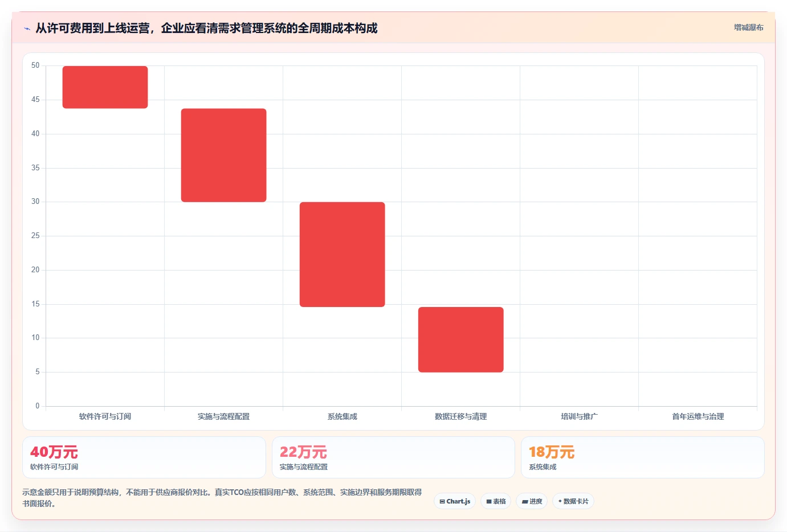Click the 数据迁移与清理 axis label
The width and height of the screenshot is (787, 532).
pyautogui.click(x=460, y=416)
